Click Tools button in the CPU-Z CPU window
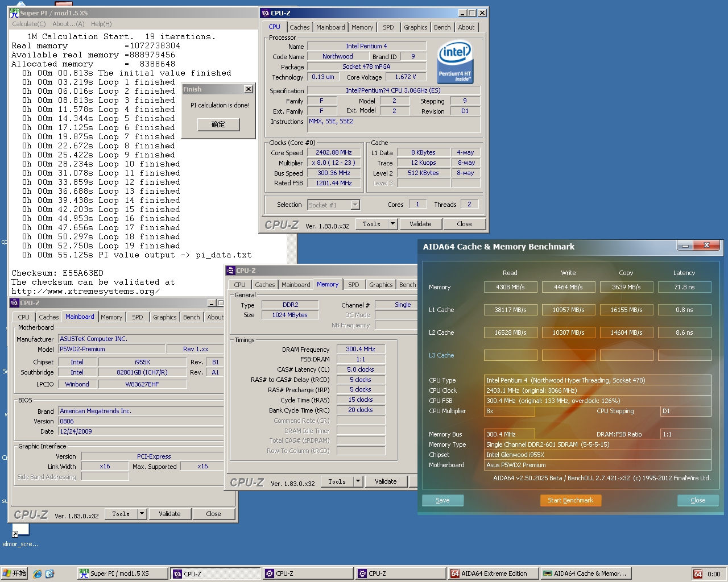Screen dimensions: 728x582 point(372,224)
